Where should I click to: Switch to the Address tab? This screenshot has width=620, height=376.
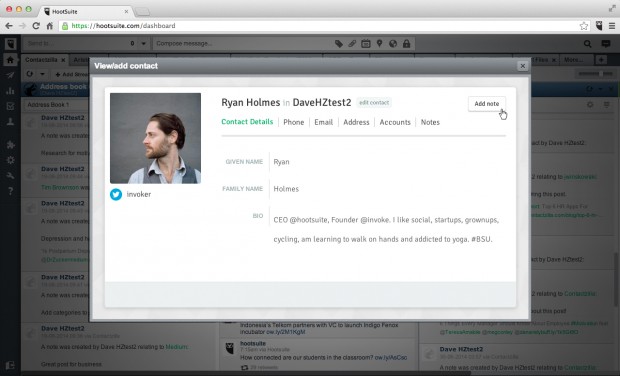(x=356, y=122)
